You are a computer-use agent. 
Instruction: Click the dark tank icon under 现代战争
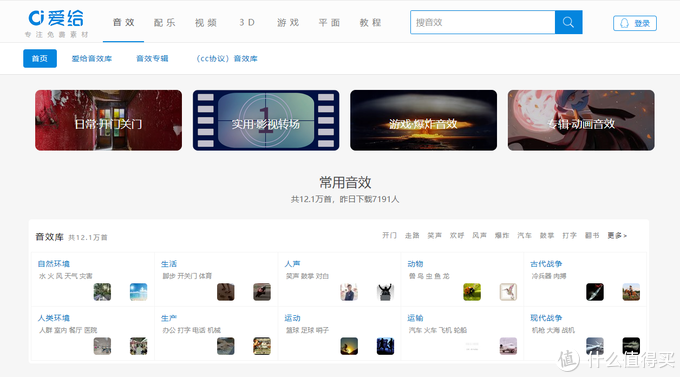(x=631, y=346)
